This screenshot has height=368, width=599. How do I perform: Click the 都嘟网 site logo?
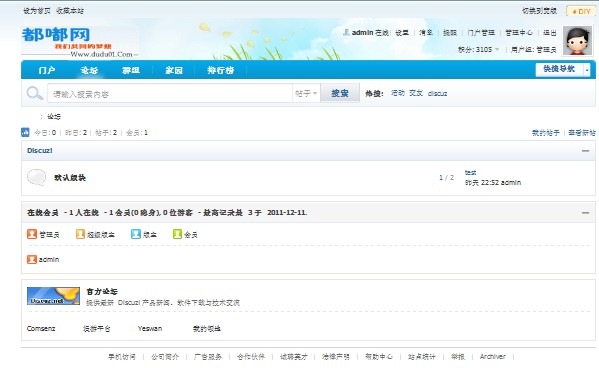point(79,41)
